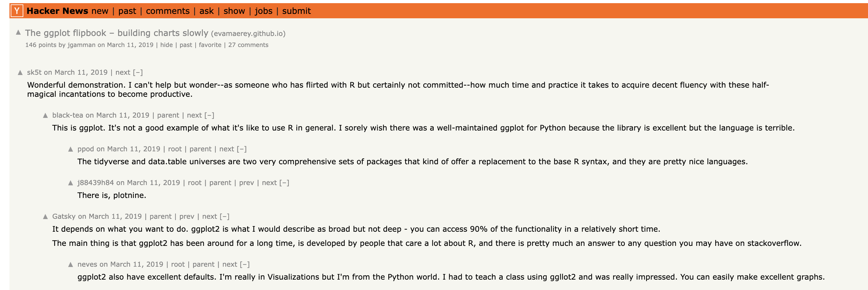This screenshot has width=868, height=290.
Task: Upvote ppod's comment
Action: 71,149
